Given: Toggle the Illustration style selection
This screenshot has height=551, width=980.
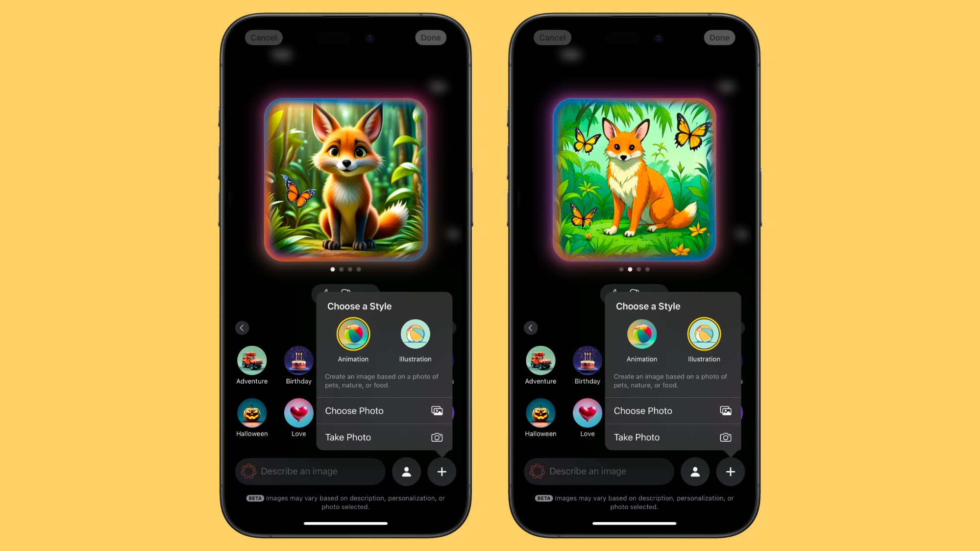Looking at the screenshot, I should pos(416,335).
